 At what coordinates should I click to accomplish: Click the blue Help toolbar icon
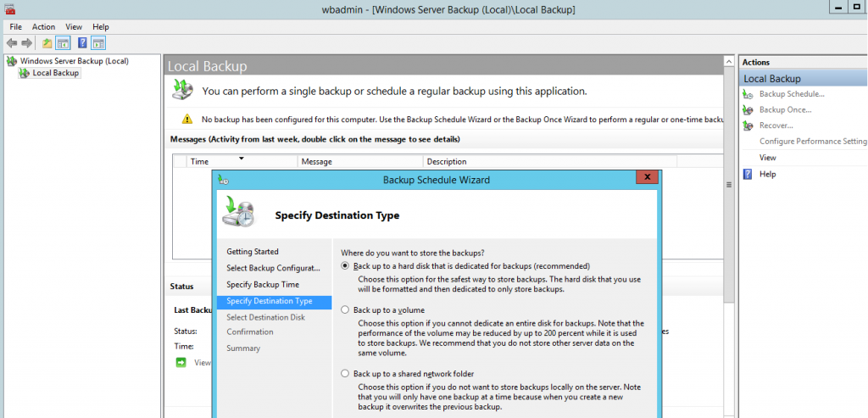click(82, 43)
